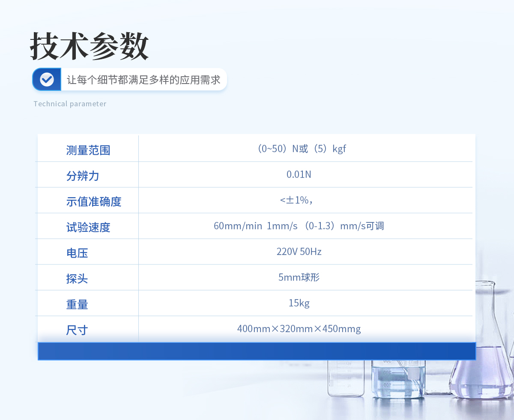This screenshot has height=420, width=514.
Task: Click the 400mm×320mm×450mm dimensions value
Action: 299,329
